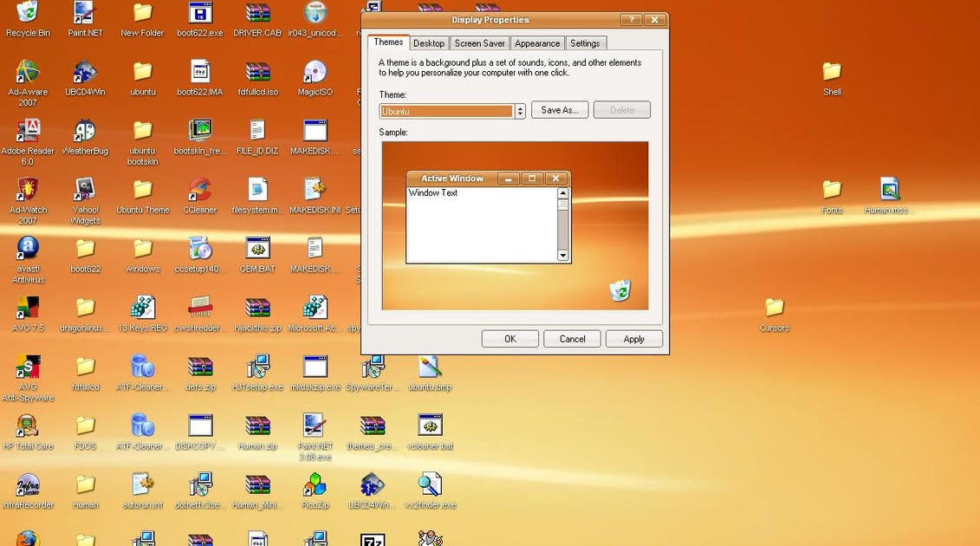The width and height of the screenshot is (980, 546).
Task: Click the dragonlinux folder icon
Action: [x=85, y=308]
